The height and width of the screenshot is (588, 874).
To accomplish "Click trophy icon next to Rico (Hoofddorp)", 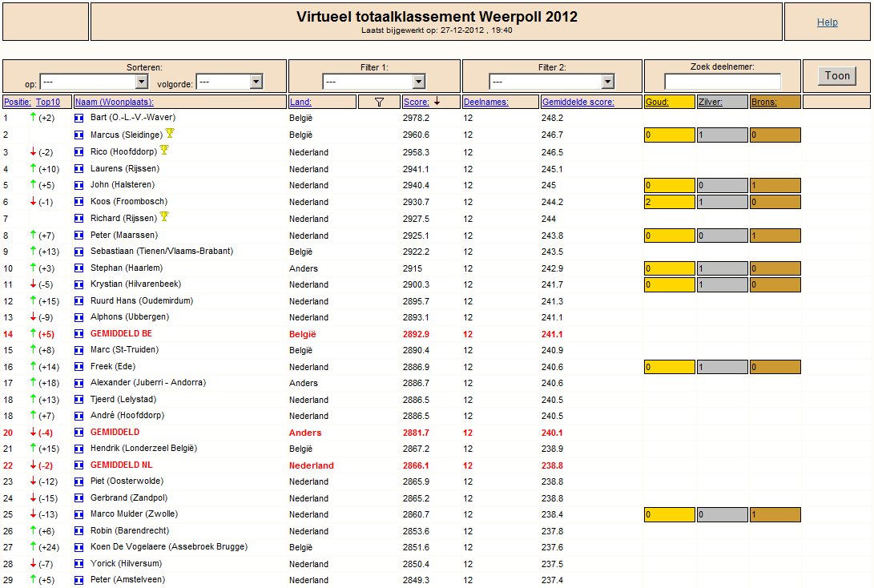I will (164, 150).
